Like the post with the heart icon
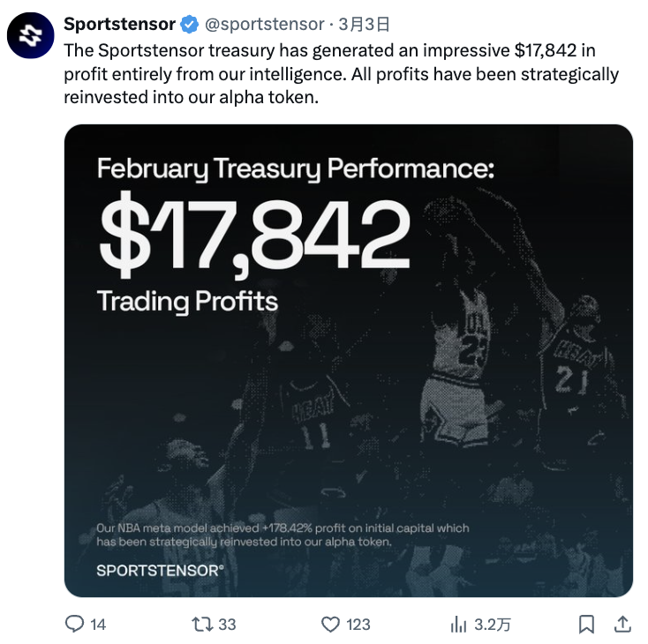 point(330,624)
